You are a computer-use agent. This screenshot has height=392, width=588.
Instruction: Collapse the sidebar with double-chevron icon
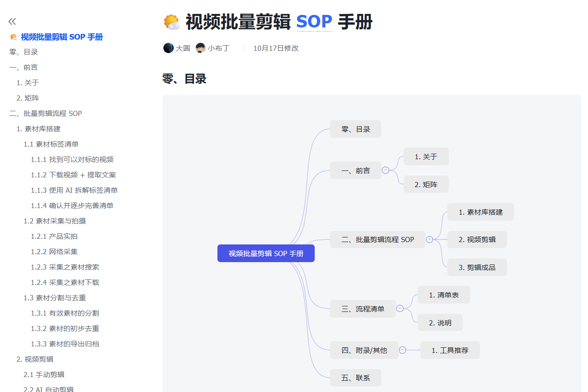12,21
